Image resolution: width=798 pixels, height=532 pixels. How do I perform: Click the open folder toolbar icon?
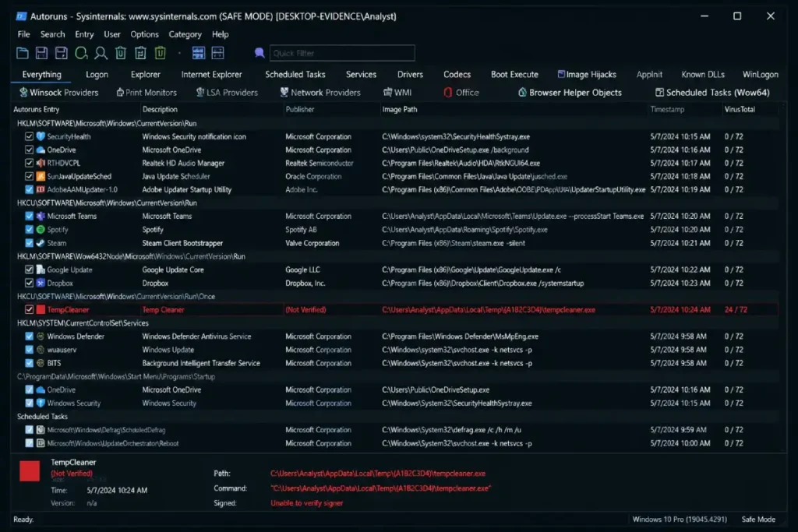point(23,53)
